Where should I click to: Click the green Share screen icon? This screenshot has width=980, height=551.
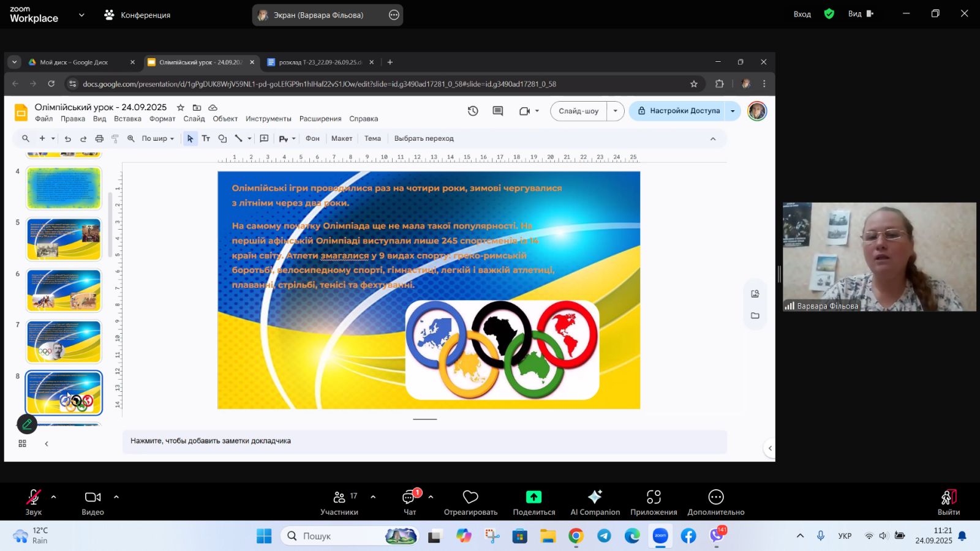coord(533,497)
